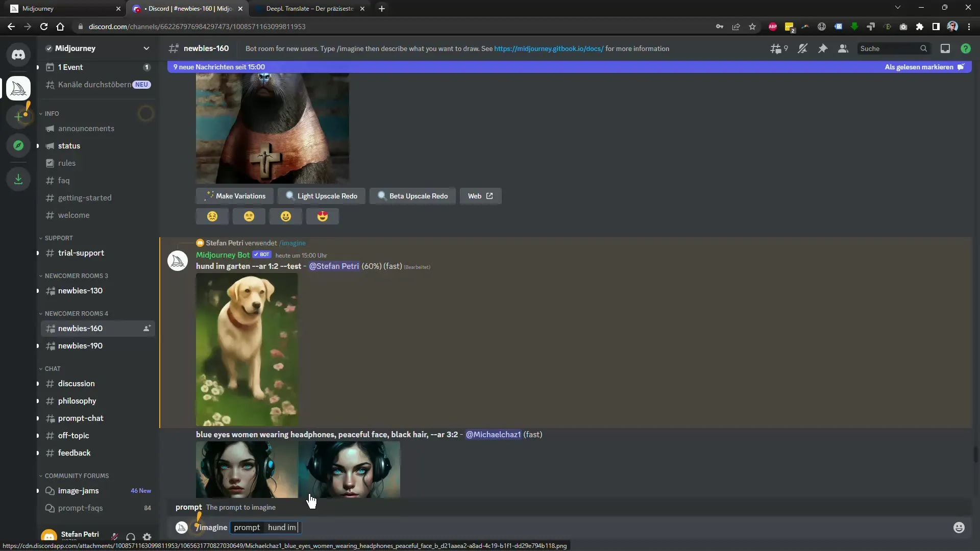The height and width of the screenshot is (551, 980).
Task: Expand the NEWCOMER ROOMS 4 section
Action: (76, 313)
